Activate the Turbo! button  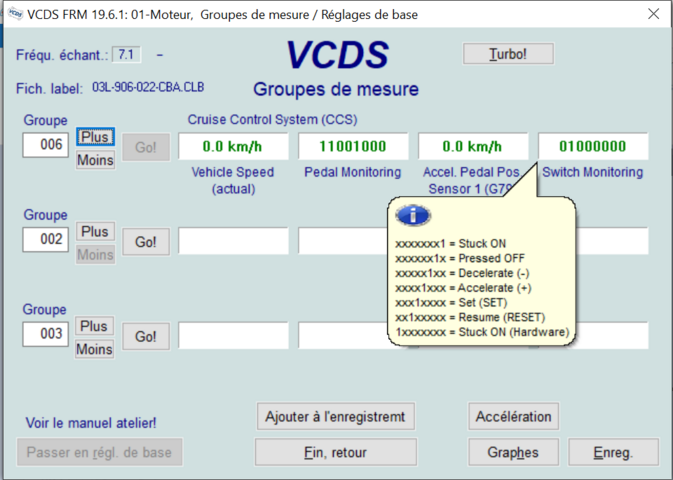click(508, 54)
